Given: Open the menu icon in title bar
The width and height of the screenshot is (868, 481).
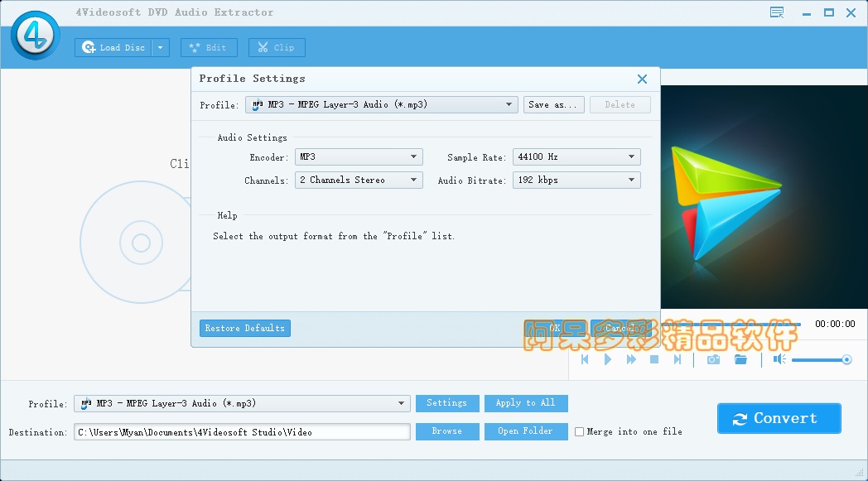Looking at the screenshot, I should pos(777,12).
